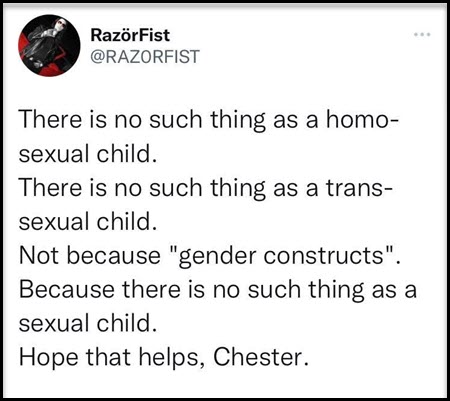Click the word "Chester" in the tweet
The height and width of the screenshot is (401, 450).
point(260,357)
